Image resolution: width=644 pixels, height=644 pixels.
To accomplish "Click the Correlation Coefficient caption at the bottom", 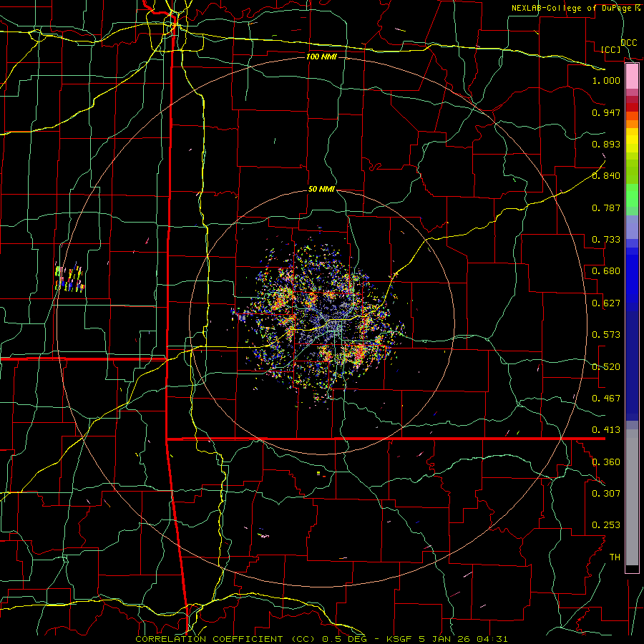I will point(321,639).
